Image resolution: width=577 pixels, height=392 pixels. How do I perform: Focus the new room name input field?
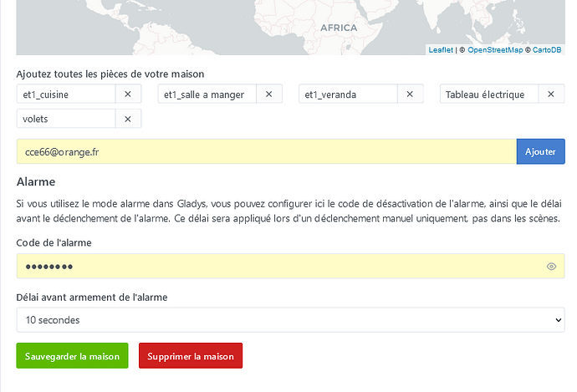266,151
